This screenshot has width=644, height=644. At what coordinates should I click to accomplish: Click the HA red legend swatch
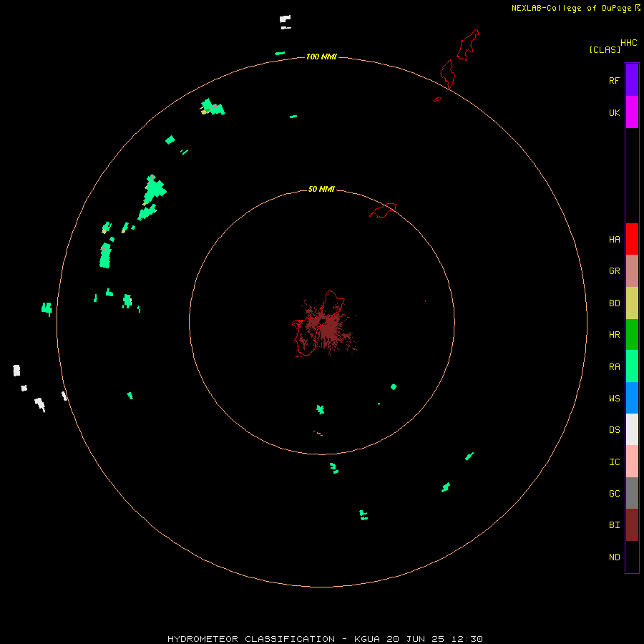click(632, 239)
